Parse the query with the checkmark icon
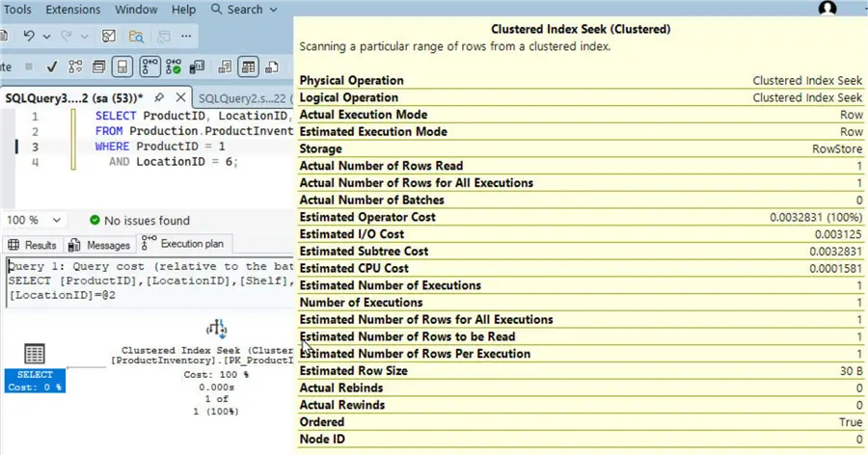Image resolution: width=868 pixels, height=455 pixels. (x=51, y=67)
